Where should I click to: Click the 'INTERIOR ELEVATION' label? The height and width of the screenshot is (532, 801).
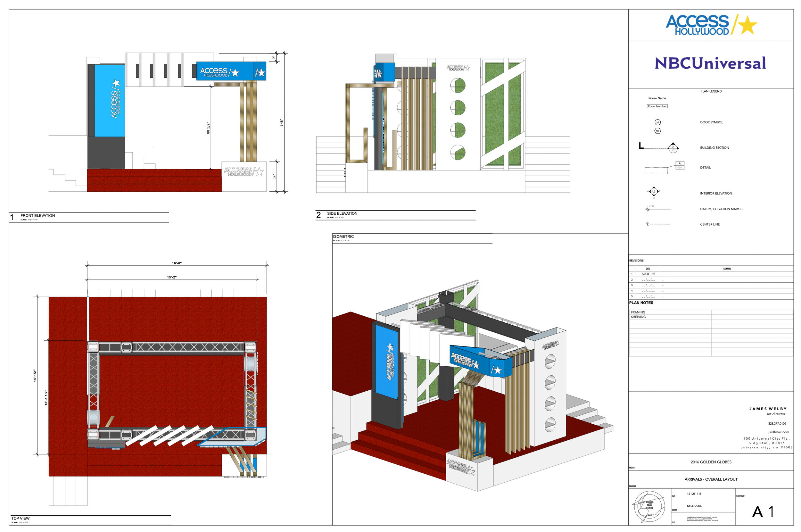click(x=715, y=193)
